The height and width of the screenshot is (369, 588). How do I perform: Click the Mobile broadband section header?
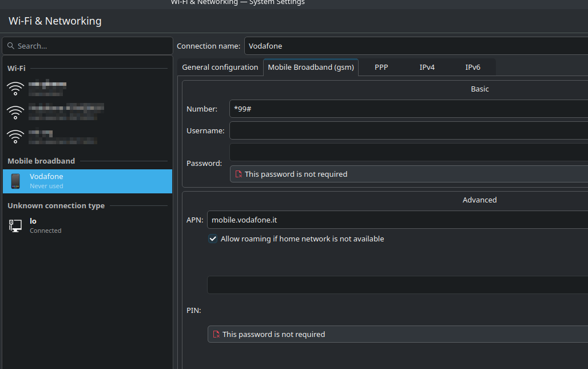pyautogui.click(x=41, y=161)
